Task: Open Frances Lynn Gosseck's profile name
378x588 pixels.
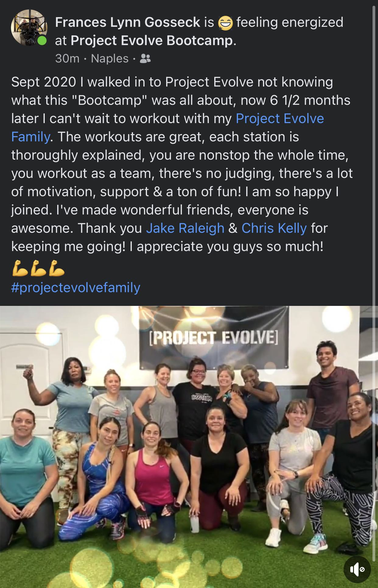Action: point(128,22)
